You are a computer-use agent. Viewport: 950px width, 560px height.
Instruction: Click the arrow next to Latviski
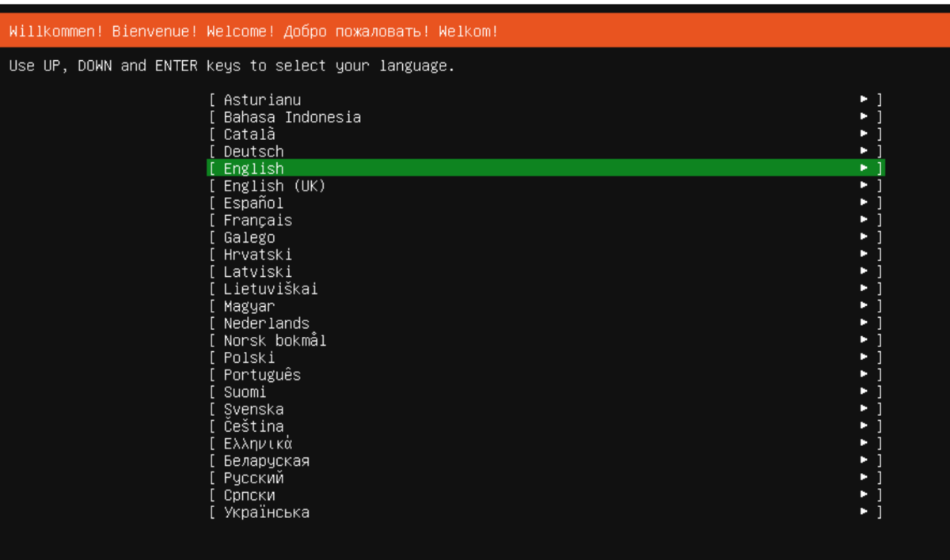pyautogui.click(x=864, y=272)
